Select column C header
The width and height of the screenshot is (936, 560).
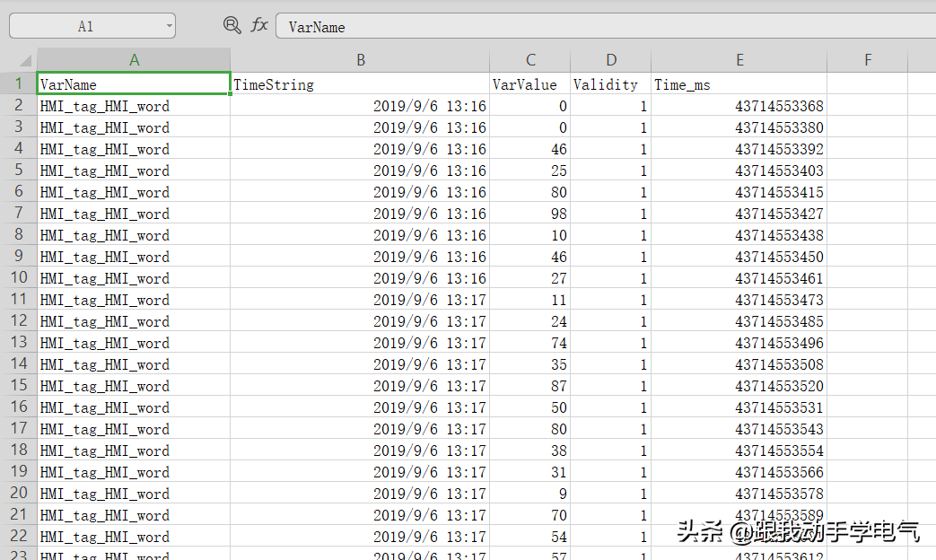point(530,60)
